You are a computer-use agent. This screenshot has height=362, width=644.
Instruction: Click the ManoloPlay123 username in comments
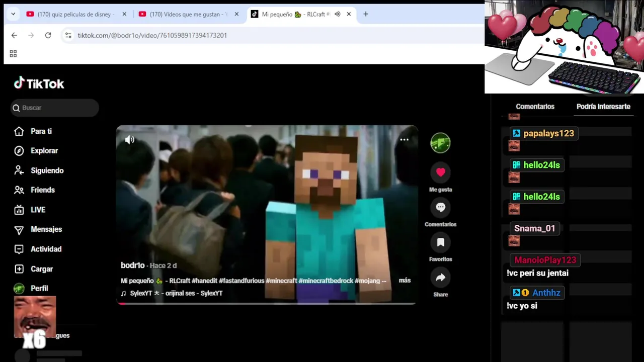point(545,260)
